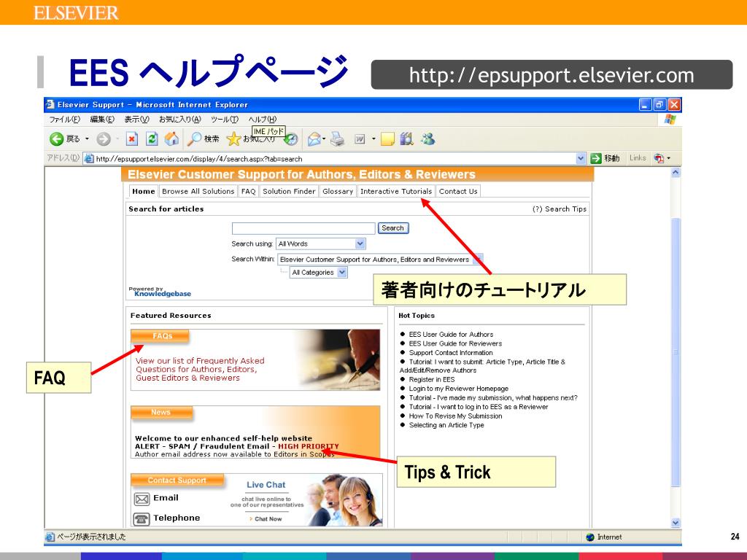Click the IE Back arrow icon
Viewport: 747px width, 560px height.
(56, 139)
